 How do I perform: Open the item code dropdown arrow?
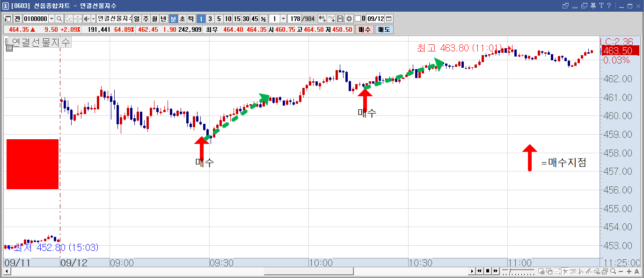(x=51, y=19)
